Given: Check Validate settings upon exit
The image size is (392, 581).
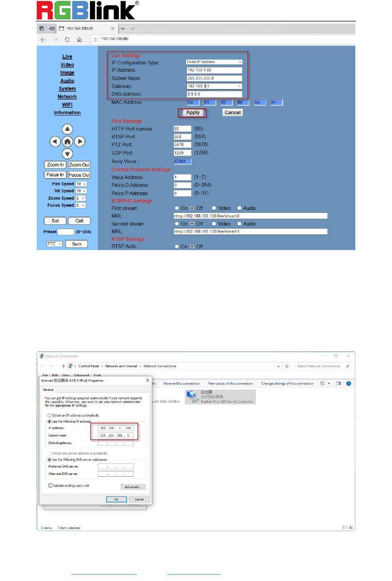Looking at the screenshot, I should point(51,486).
